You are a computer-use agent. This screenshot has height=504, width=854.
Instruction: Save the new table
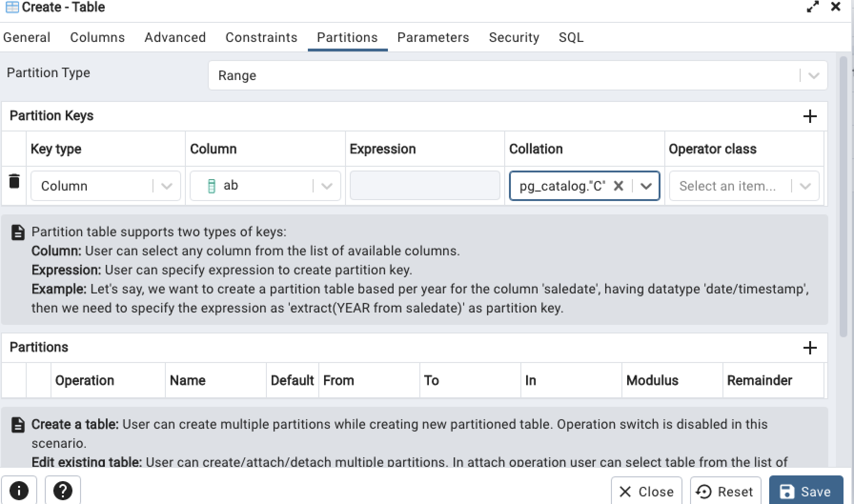click(x=806, y=491)
